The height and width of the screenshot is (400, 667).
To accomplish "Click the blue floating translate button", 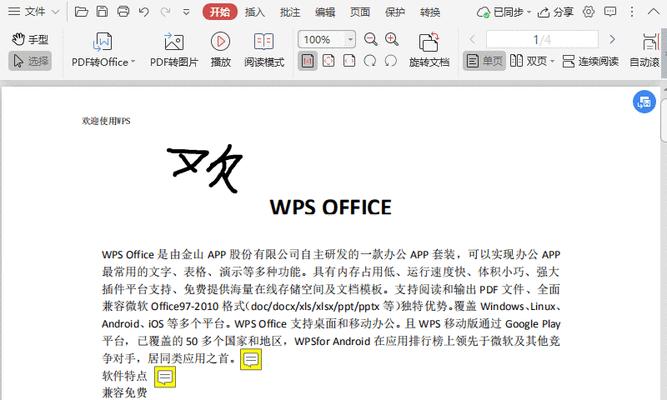I will pyautogui.click(x=644, y=102).
